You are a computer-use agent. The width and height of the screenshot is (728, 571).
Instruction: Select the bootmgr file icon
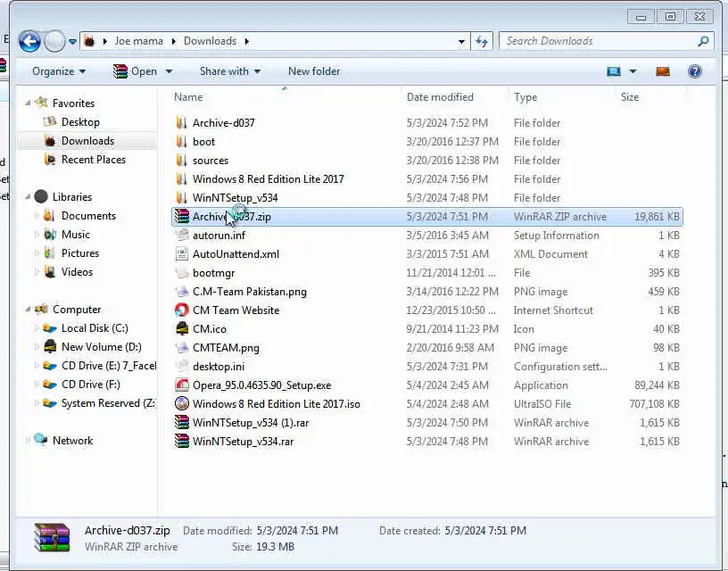pos(181,273)
